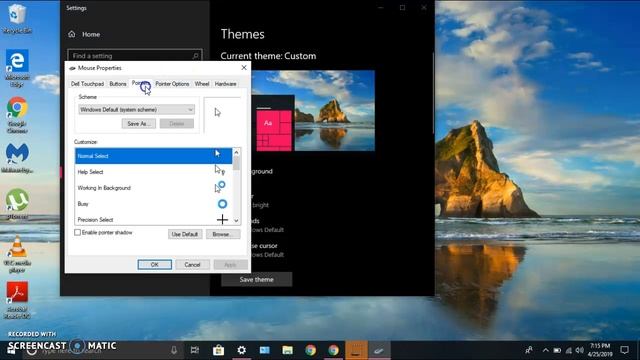Select the Busy pointer row
This screenshot has height=360, width=640.
153,204
